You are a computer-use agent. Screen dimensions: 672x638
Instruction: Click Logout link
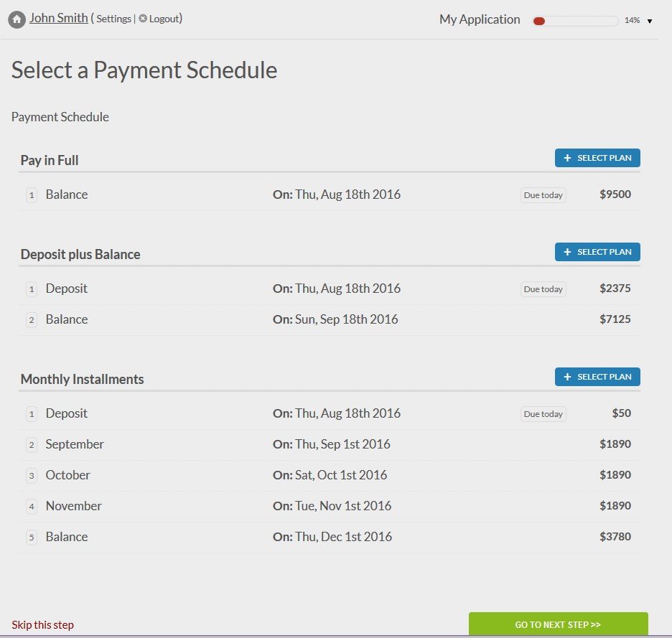point(164,19)
